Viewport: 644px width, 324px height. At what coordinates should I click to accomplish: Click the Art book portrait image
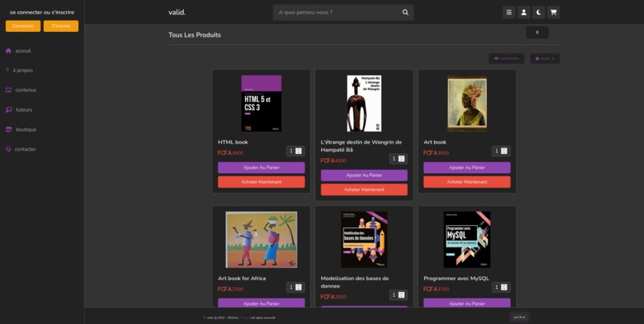pos(467,104)
